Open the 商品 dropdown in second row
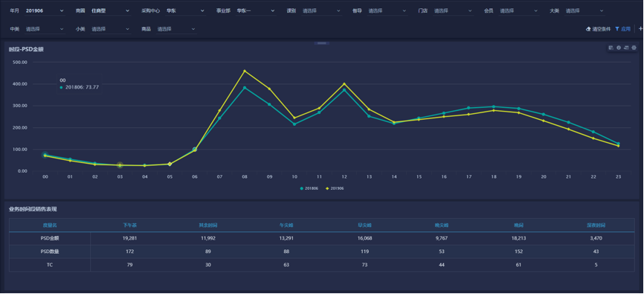644x294 pixels. click(176, 29)
